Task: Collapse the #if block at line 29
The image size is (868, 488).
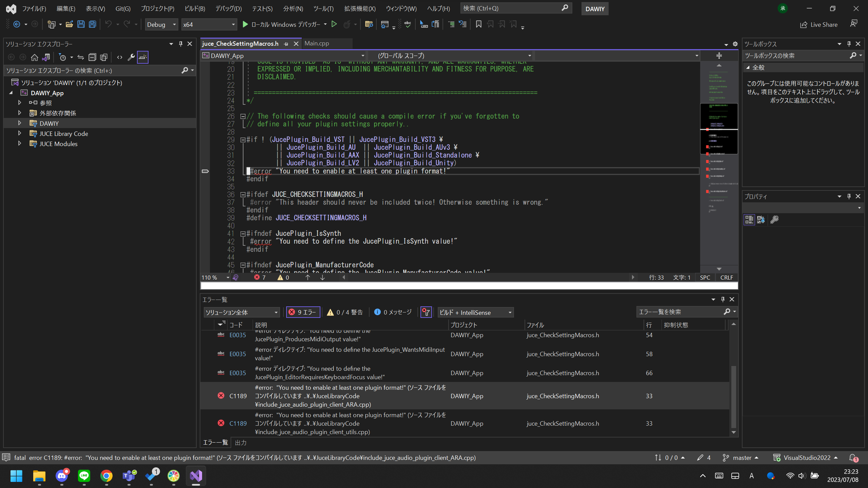Action: click(x=243, y=140)
